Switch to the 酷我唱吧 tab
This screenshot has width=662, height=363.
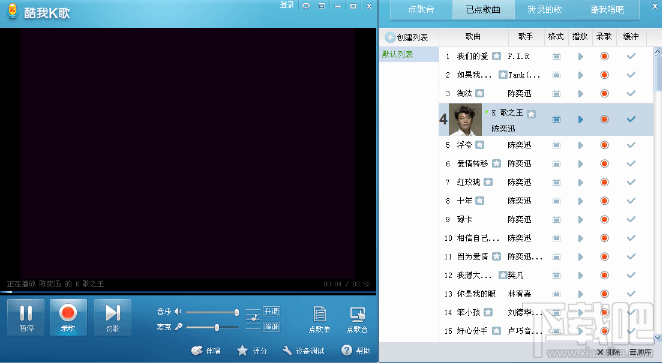point(607,9)
